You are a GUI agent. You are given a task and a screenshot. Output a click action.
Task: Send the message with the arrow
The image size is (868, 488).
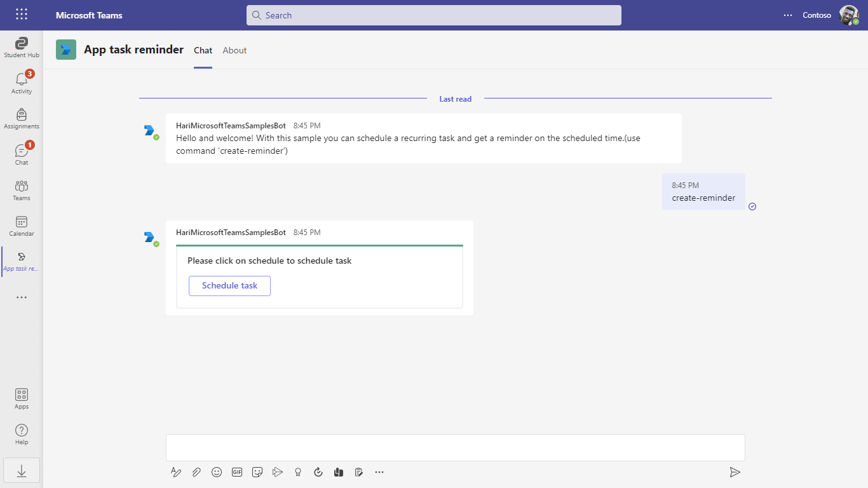point(735,472)
